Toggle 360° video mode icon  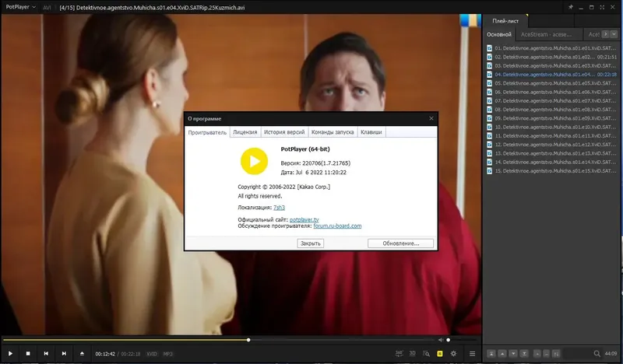click(x=399, y=353)
